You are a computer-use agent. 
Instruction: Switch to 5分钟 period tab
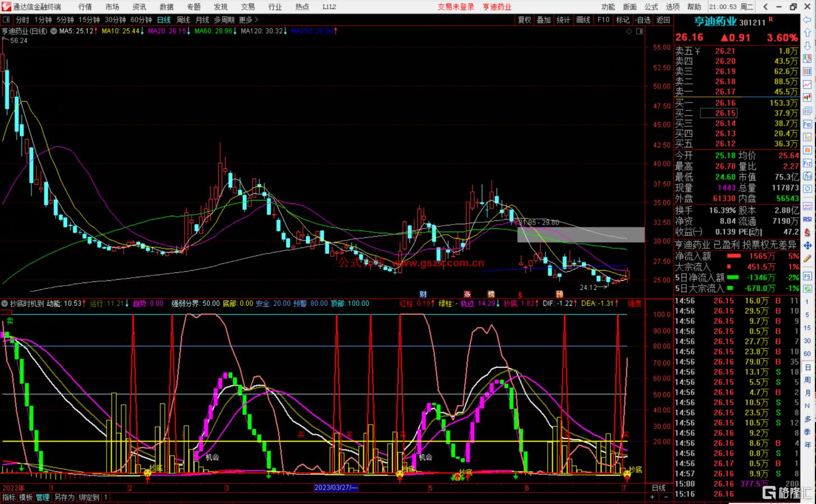65,20
